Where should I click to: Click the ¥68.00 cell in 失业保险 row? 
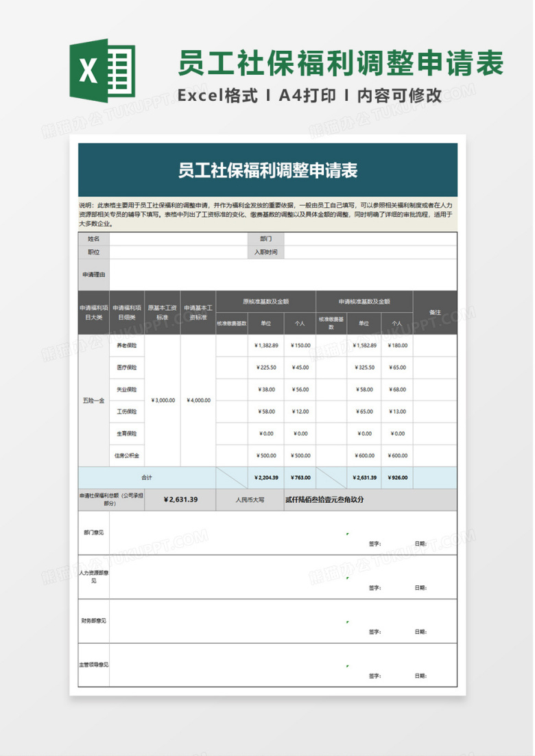point(397,390)
